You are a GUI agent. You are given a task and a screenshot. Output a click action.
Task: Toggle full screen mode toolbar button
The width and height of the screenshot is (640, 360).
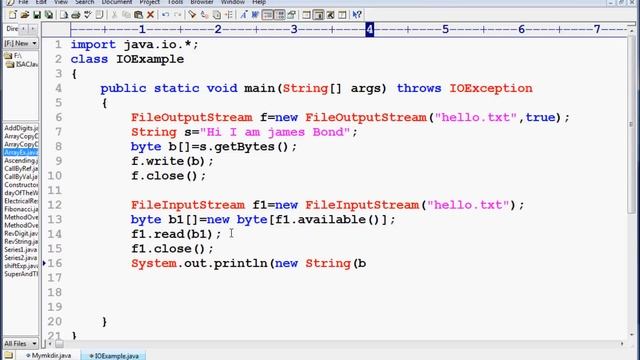coord(331,15)
